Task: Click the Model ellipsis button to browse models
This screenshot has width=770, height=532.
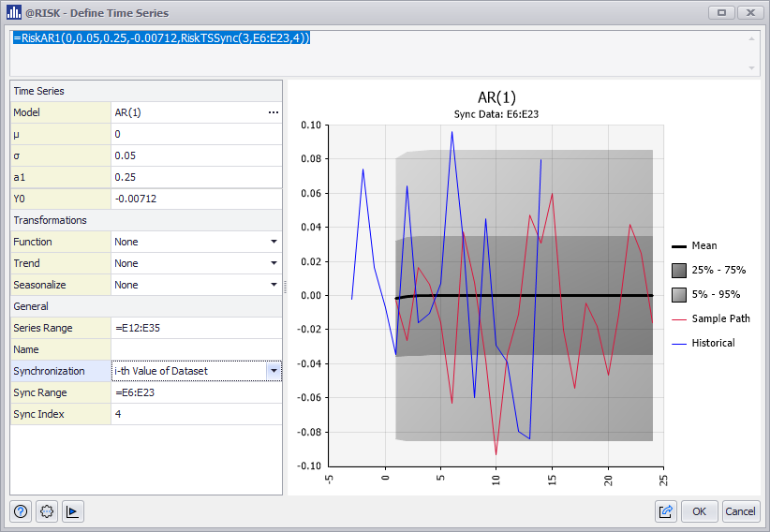Action: (273, 112)
